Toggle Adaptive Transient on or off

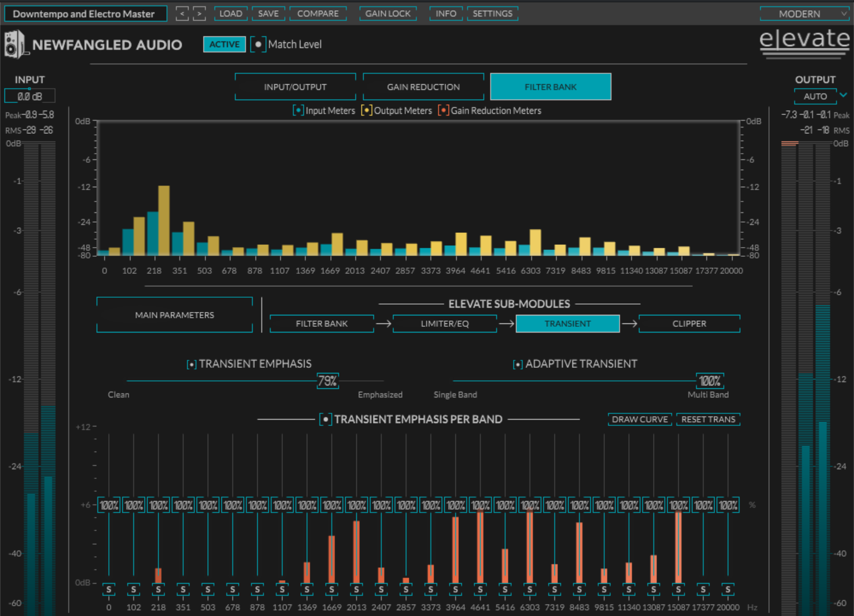[x=518, y=364]
